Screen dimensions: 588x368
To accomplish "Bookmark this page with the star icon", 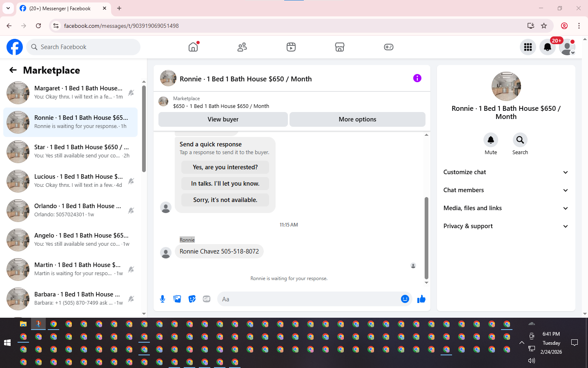I will 544,26.
